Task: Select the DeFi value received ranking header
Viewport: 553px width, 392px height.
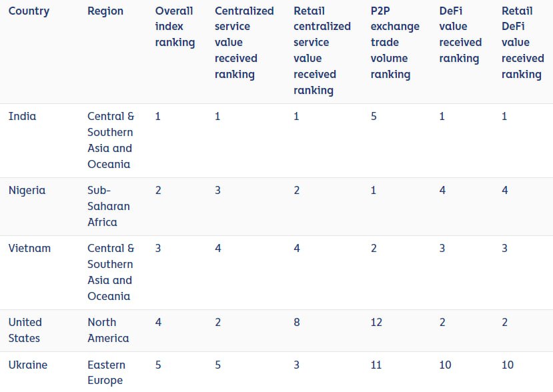Action: tap(460, 35)
